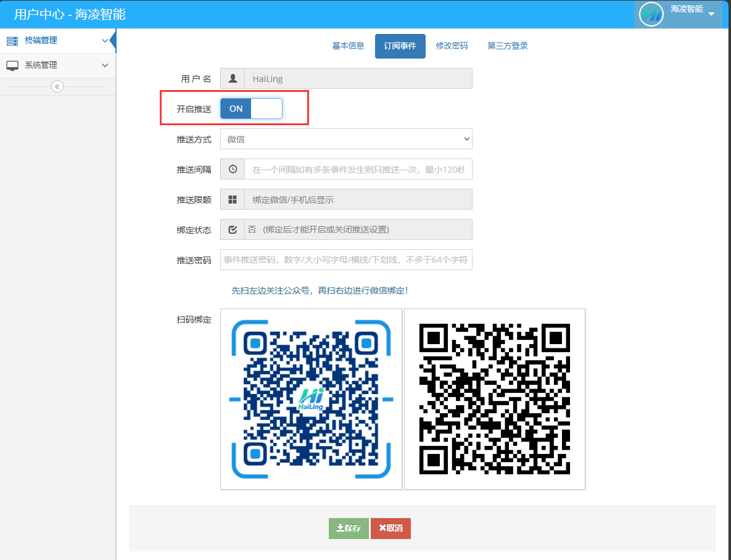This screenshot has width=731, height=560.
Task: Toggle the 开启推送 ON switch
Action: (251, 109)
